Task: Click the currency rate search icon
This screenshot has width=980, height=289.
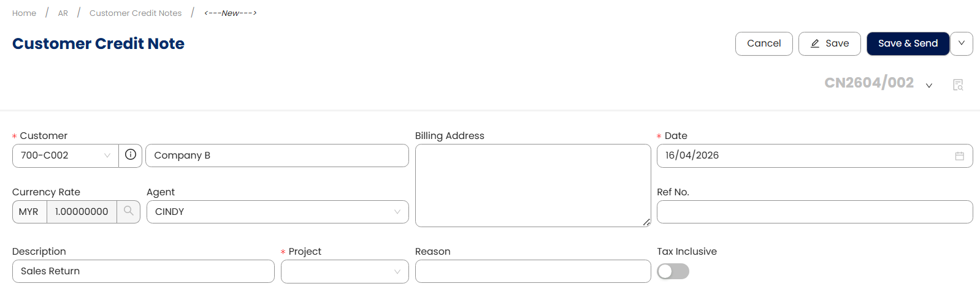Action: [129, 211]
